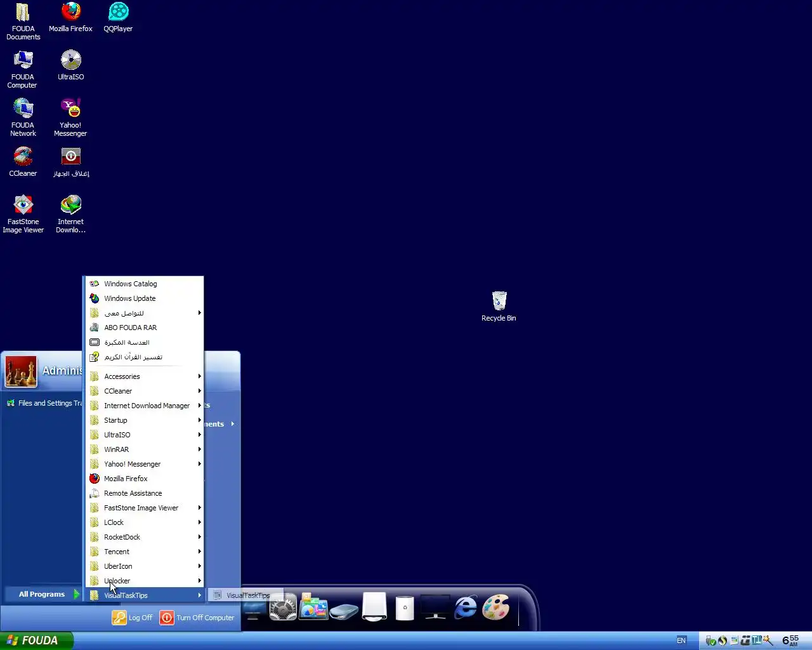Open ABO FOUDA RAR menu entry
This screenshot has height=650, width=812.
click(x=145, y=328)
